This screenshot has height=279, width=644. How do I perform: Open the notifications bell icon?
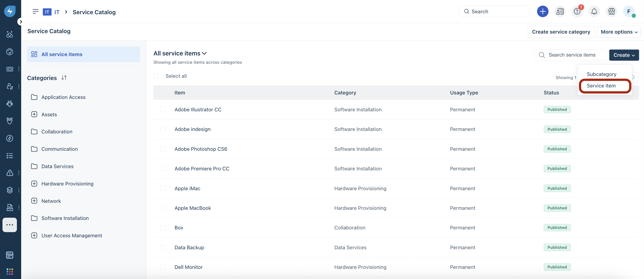594,11
